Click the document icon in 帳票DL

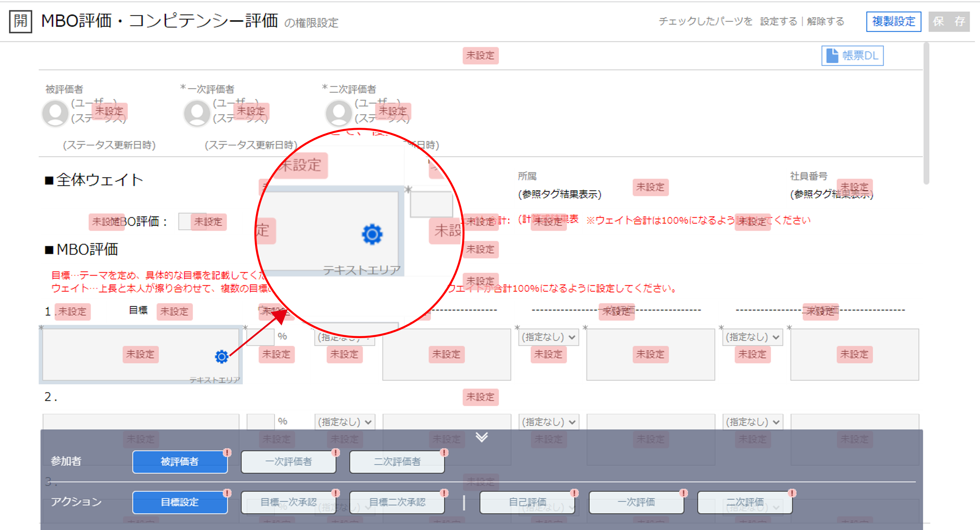pos(832,55)
